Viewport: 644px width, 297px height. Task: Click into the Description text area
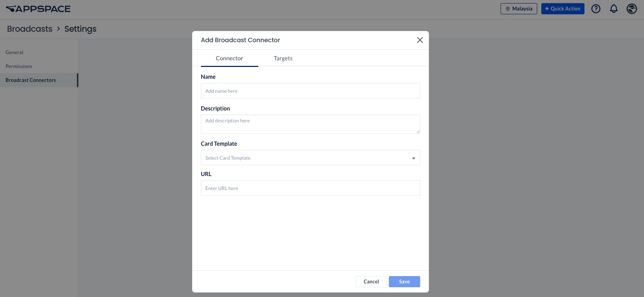pos(311,124)
